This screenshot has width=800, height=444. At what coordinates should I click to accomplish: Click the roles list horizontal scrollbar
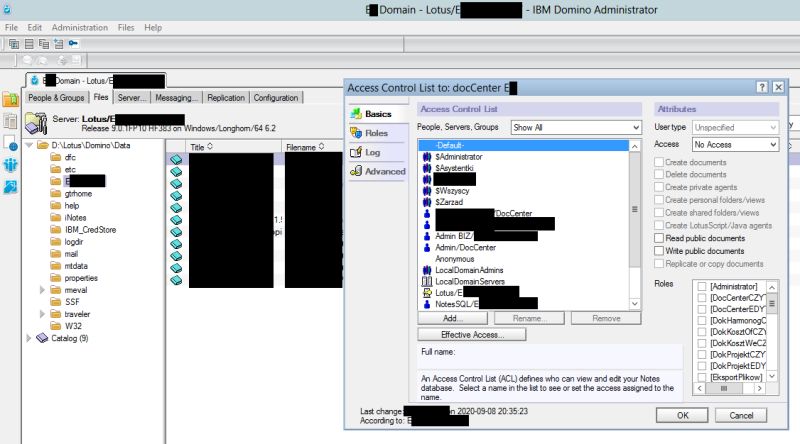click(730, 388)
